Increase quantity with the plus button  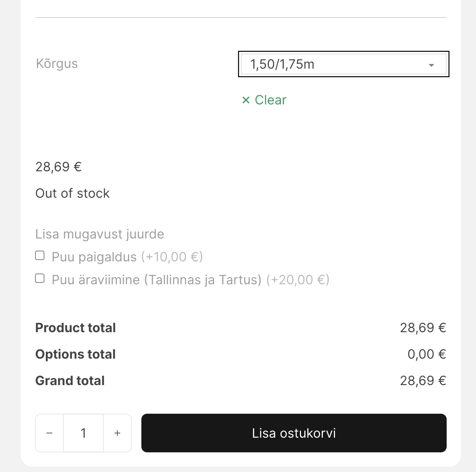tap(117, 433)
